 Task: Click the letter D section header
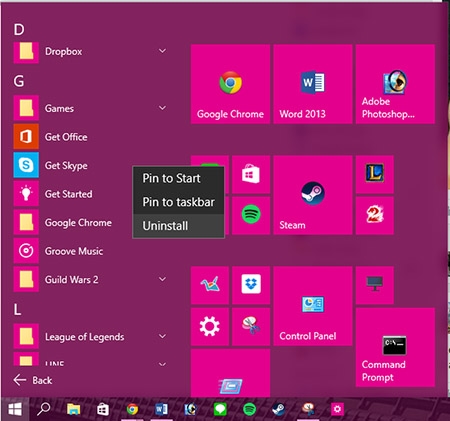click(19, 30)
